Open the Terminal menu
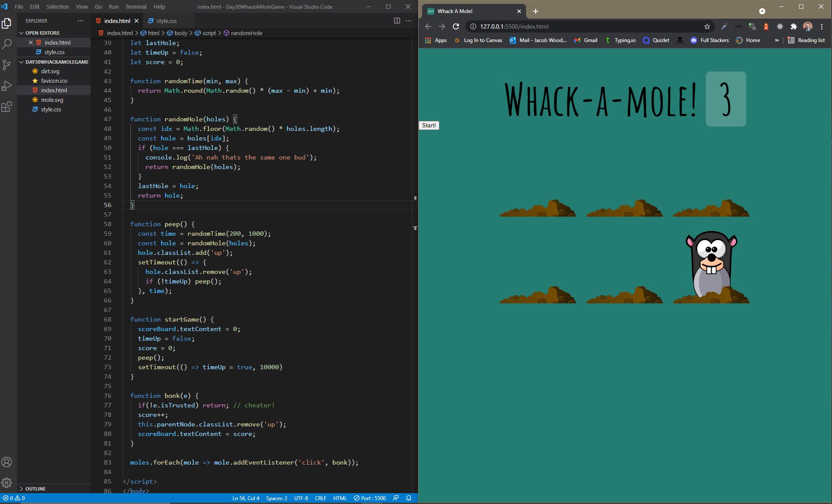832x504 pixels. [x=136, y=7]
